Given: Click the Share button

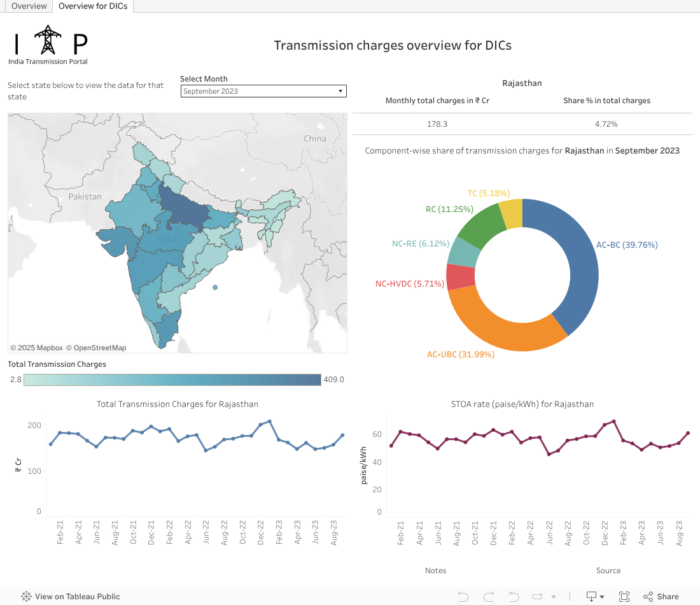Looking at the screenshot, I should pos(661,597).
